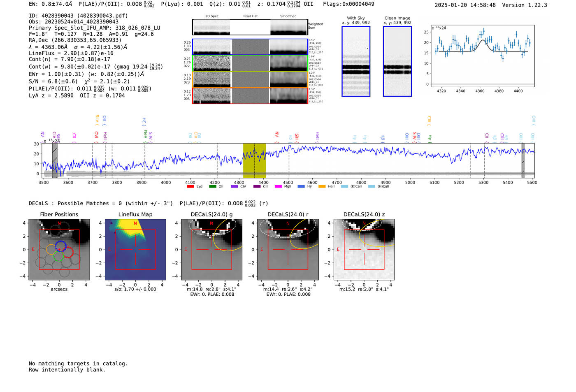Click the green fiber circle in Fiber Positions
Screen dimensions: 576x392
coord(58,256)
